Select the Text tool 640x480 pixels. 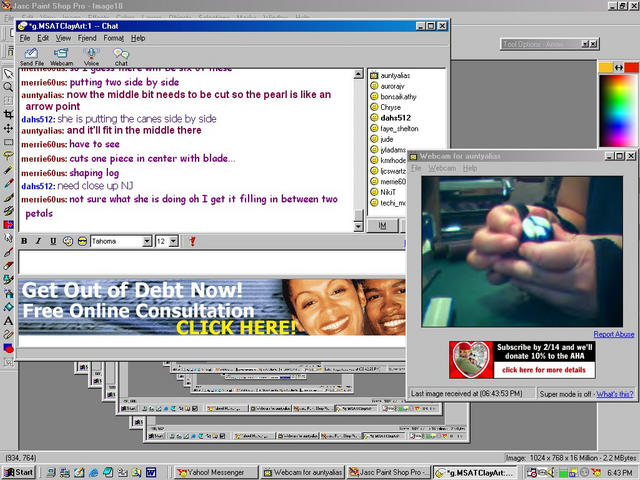8,321
